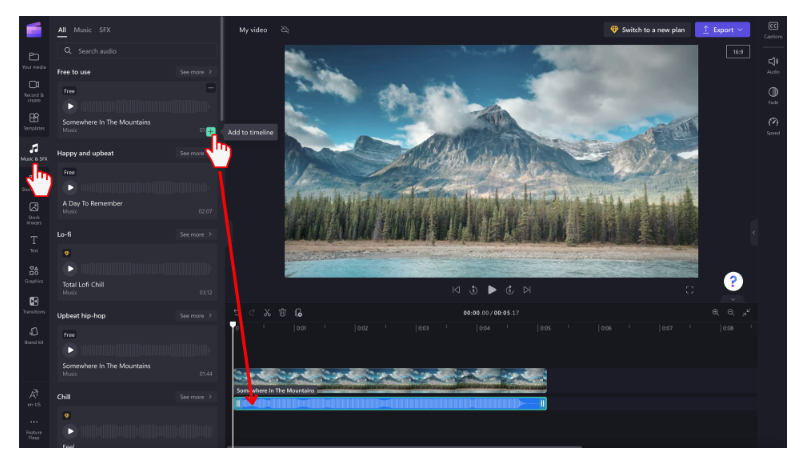Collapse the right property panel arrow
Viewport: 802px width, 463px height.
click(x=753, y=233)
